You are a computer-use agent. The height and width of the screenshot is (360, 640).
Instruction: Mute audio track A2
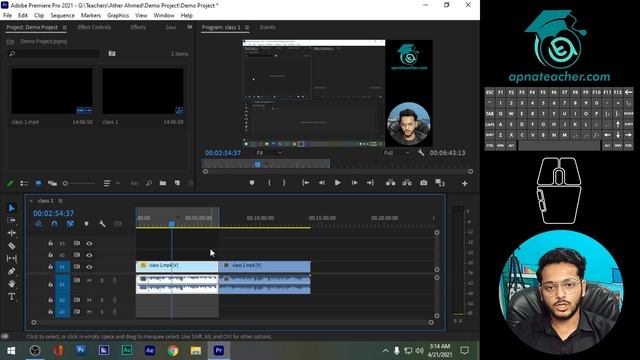(89, 300)
